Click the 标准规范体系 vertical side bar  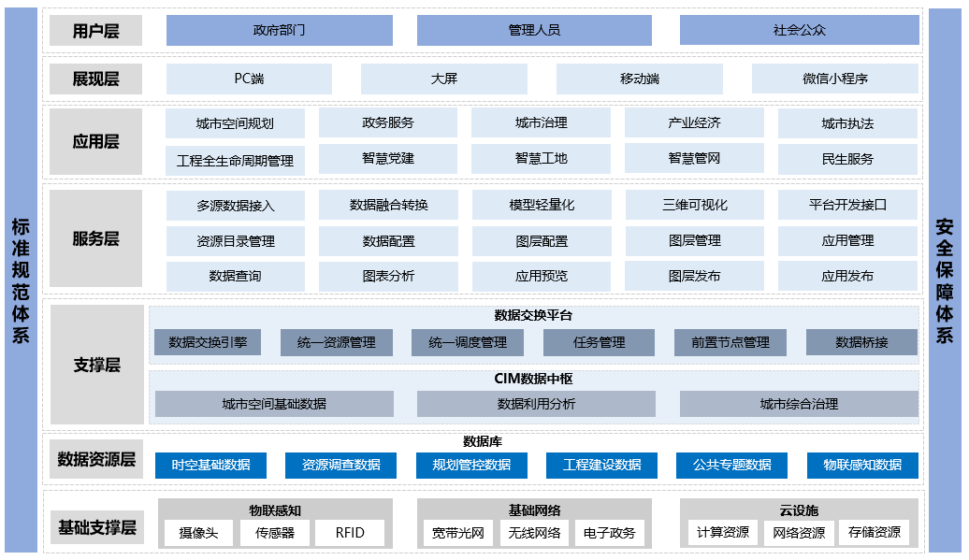pos(21,280)
